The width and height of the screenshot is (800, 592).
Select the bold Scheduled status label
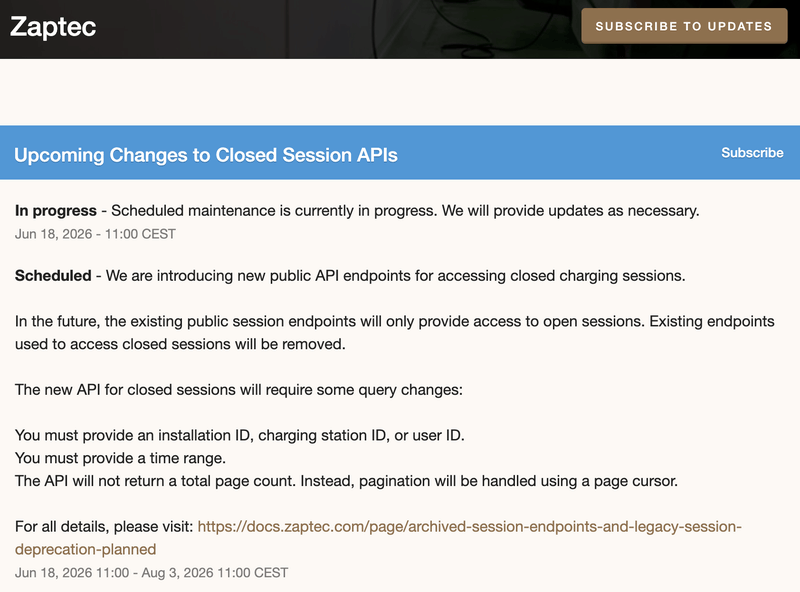point(53,276)
